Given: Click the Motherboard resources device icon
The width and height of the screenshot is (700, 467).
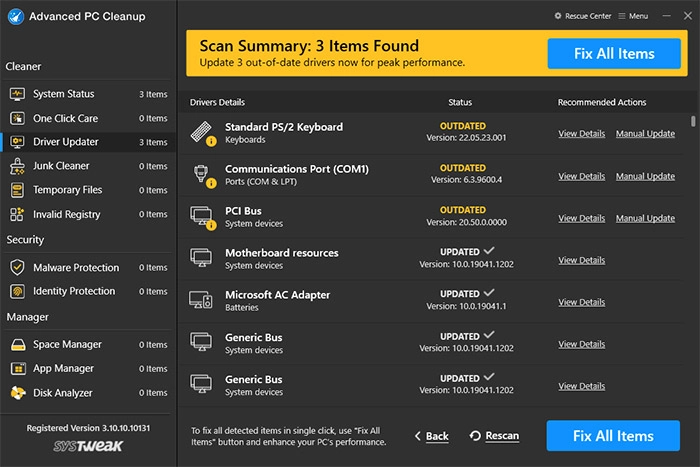Looking at the screenshot, I should coord(201,258).
